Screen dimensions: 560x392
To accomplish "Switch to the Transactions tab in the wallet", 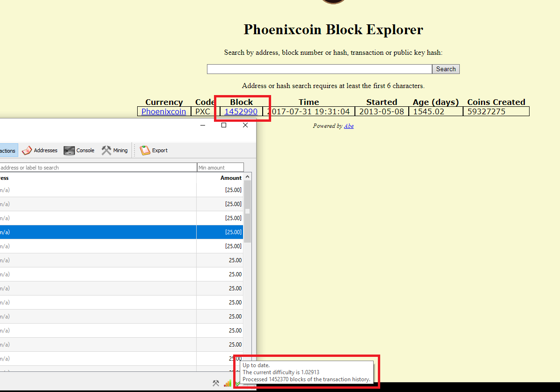I will [8, 151].
